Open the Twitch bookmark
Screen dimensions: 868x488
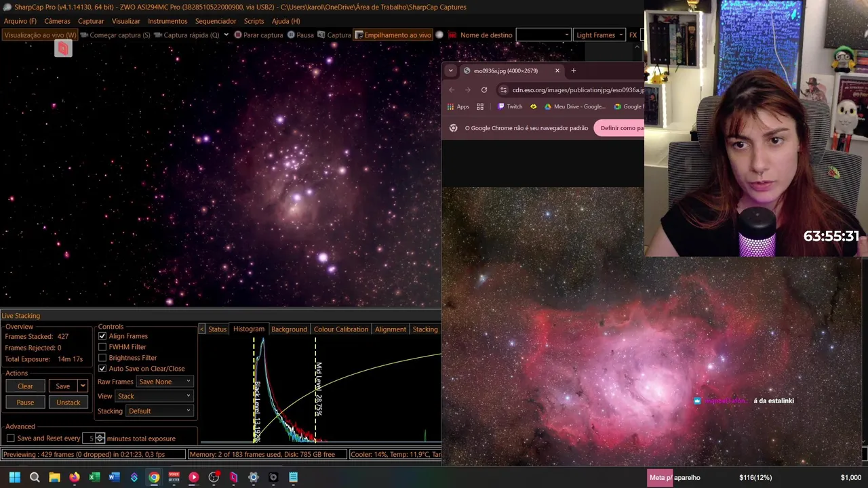[510, 106]
